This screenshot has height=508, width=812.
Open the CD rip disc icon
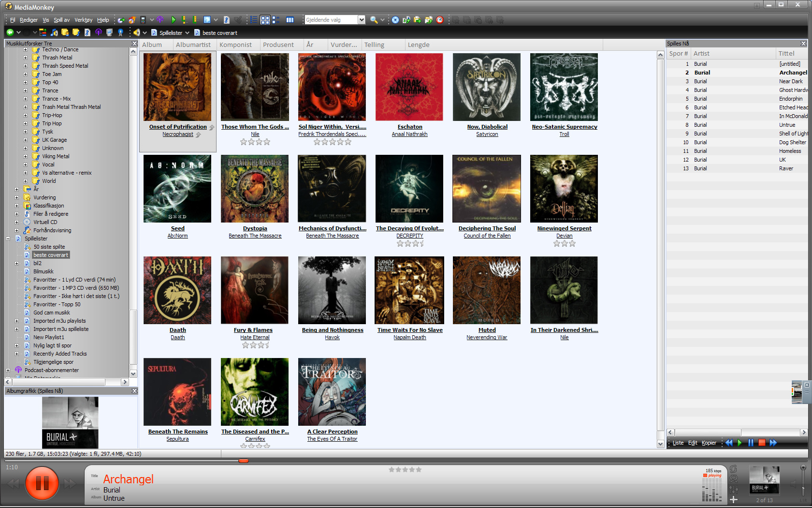395,20
